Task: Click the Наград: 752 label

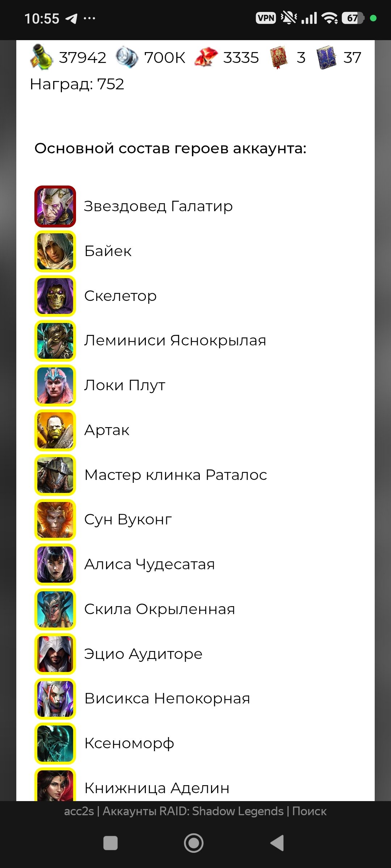Action: point(77,84)
